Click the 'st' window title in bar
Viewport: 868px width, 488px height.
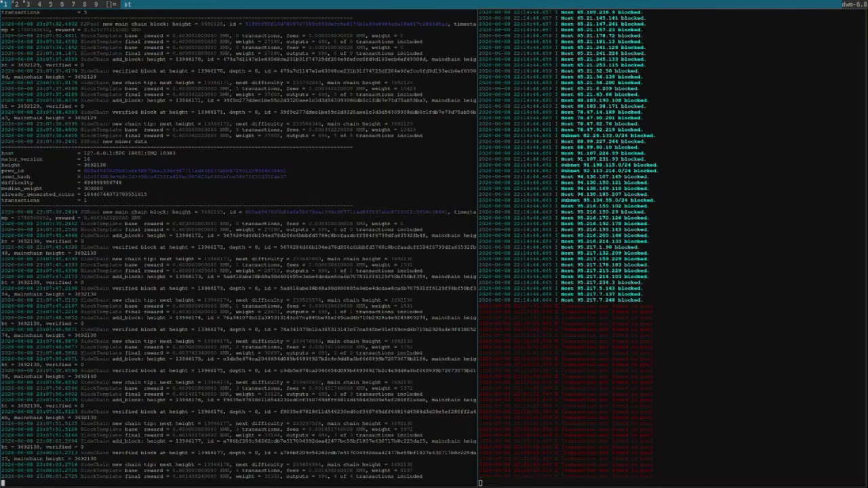[x=127, y=4]
